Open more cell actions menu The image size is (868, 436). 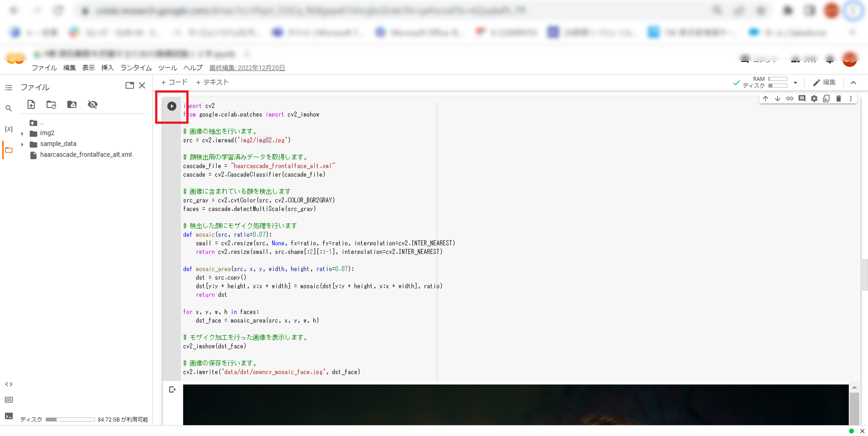tap(851, 98)
